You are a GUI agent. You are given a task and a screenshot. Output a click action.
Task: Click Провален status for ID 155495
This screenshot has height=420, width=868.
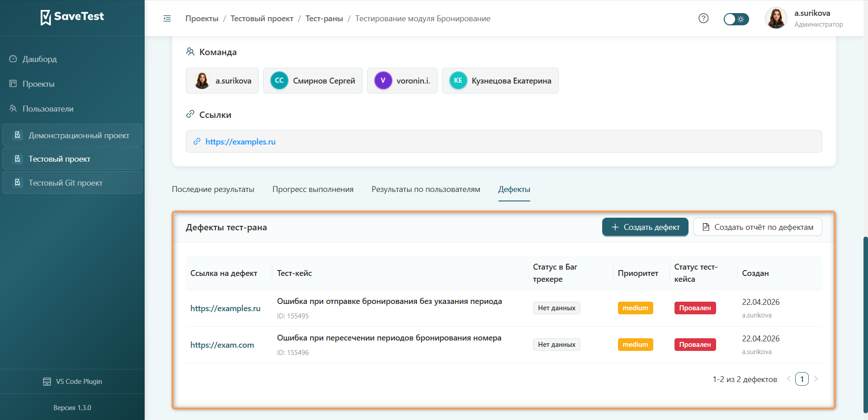tap(695, 308)
